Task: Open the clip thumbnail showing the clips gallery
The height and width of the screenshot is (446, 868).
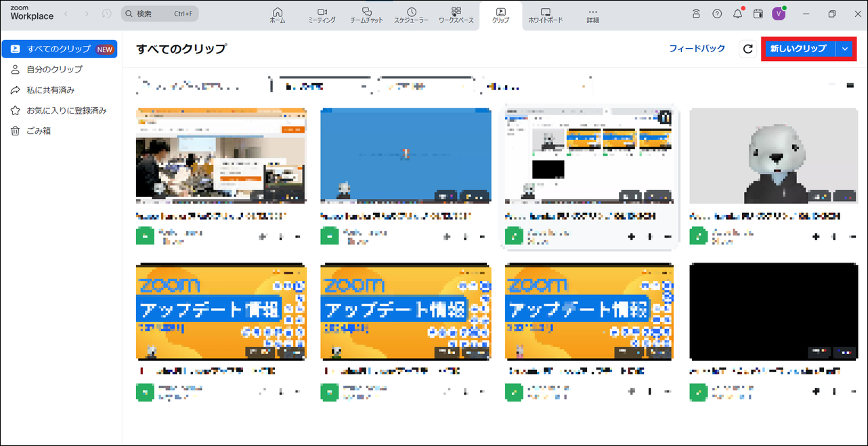Action: point(590,155)
